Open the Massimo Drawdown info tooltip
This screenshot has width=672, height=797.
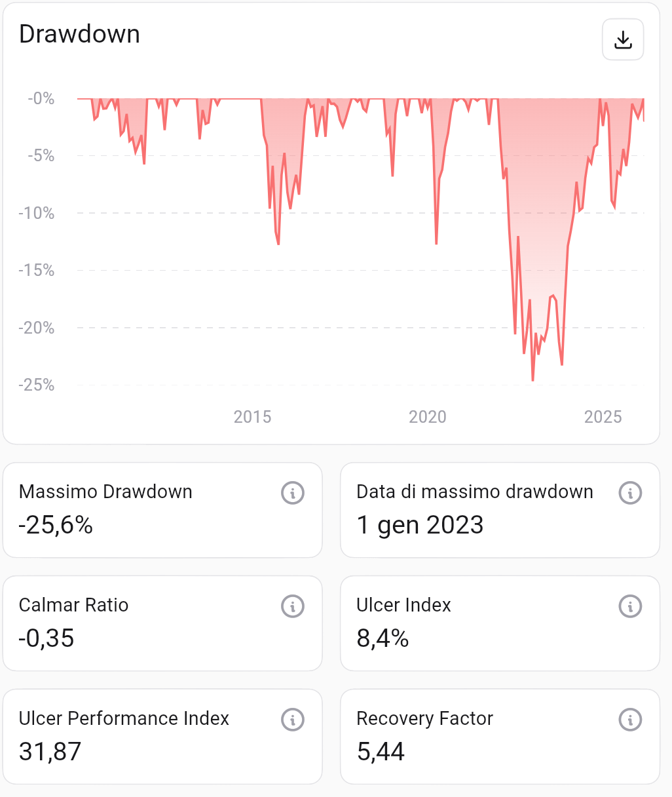coord(293,493)
